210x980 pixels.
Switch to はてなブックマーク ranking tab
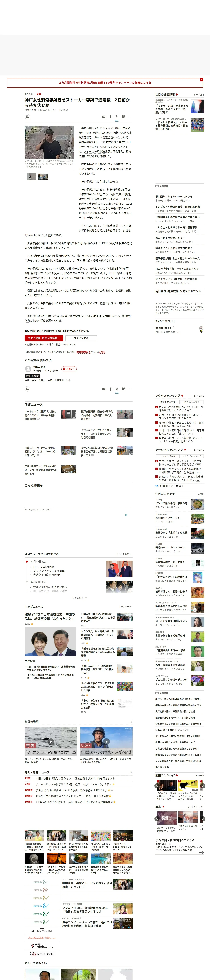click(192, 456)
